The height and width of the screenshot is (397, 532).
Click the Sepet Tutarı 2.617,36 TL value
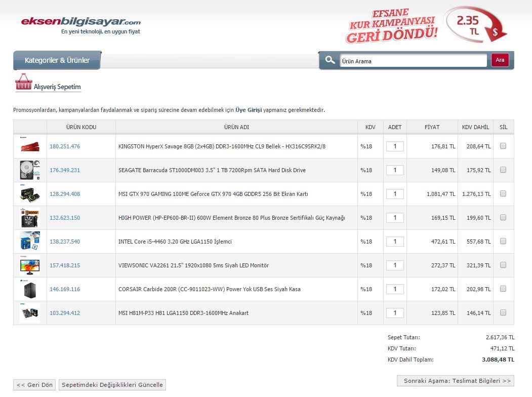(x=500, y=337)
